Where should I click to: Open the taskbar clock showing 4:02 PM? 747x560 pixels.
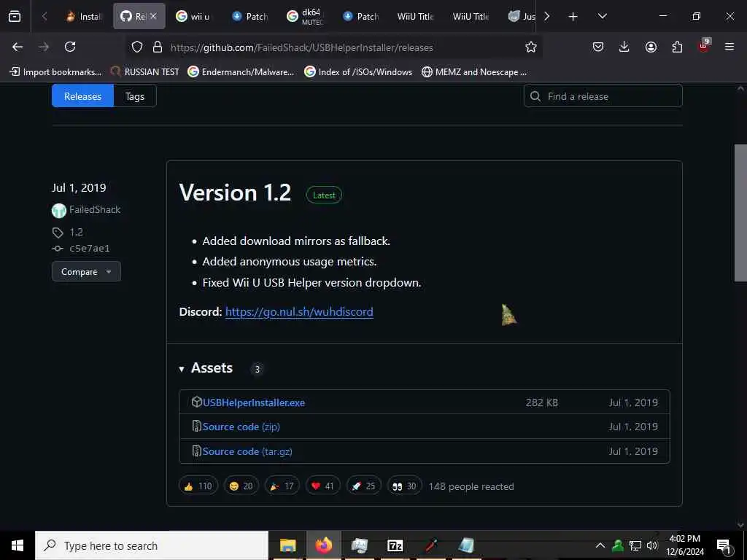(684, 545)
